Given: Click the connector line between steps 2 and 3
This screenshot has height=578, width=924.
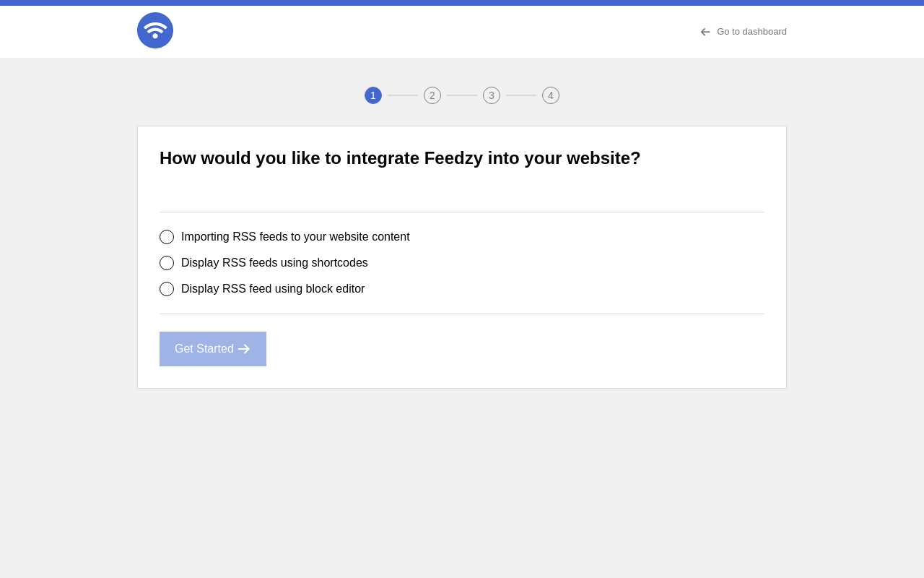Looking at the screenshot, I should click(462, 95).
